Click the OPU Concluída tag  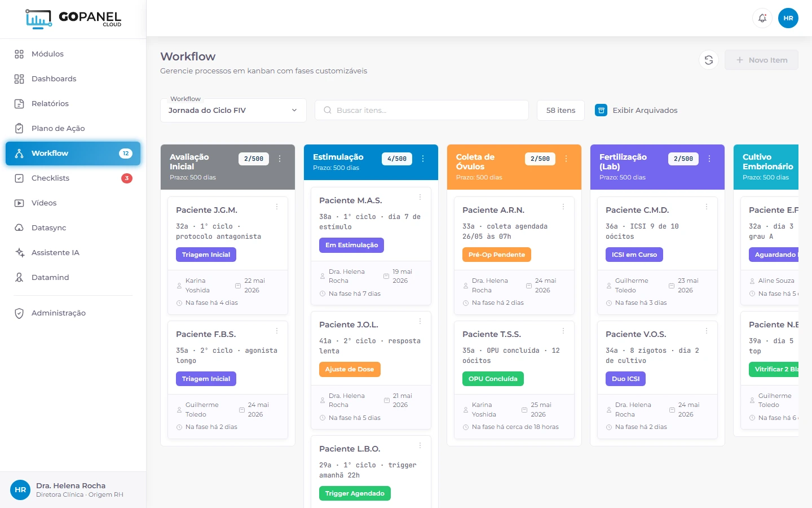click(x=493, y=379)
